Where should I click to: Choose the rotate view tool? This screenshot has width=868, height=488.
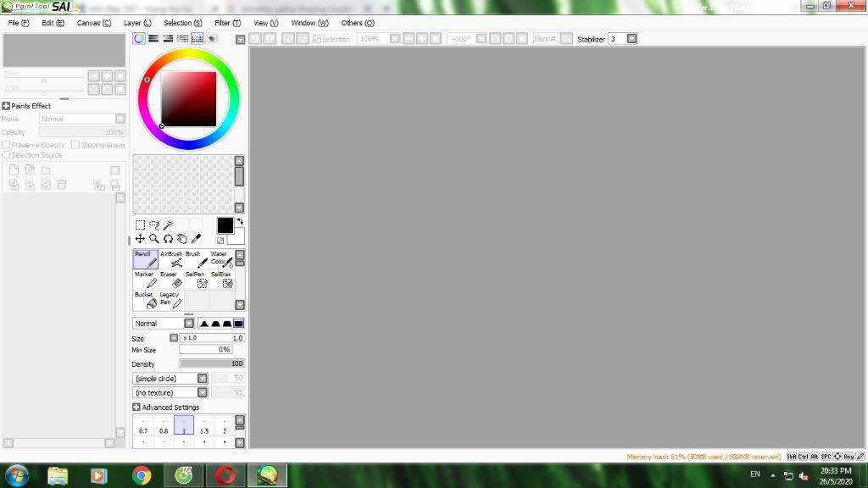click(x=169, y=238)
